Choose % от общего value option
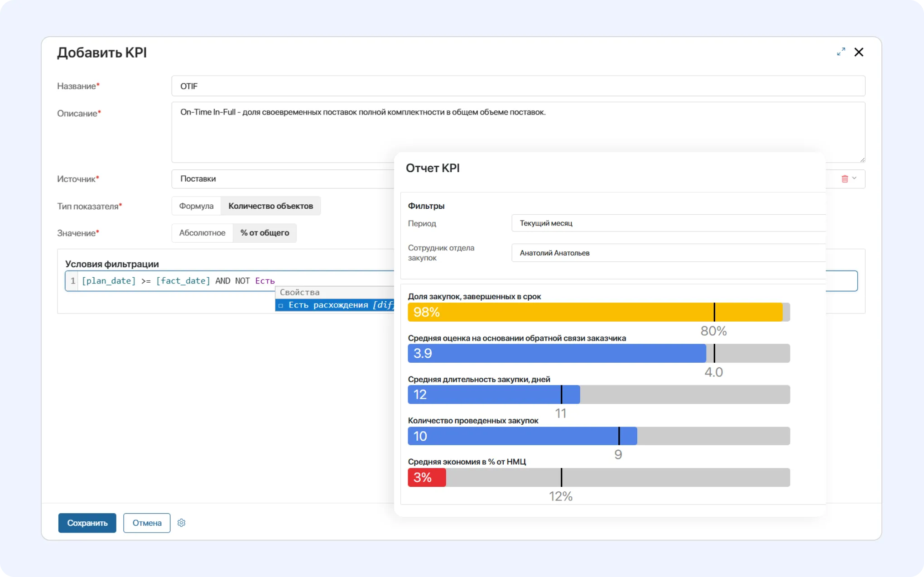The height and width of the screenshot is (577, 924). pos(265,233)
